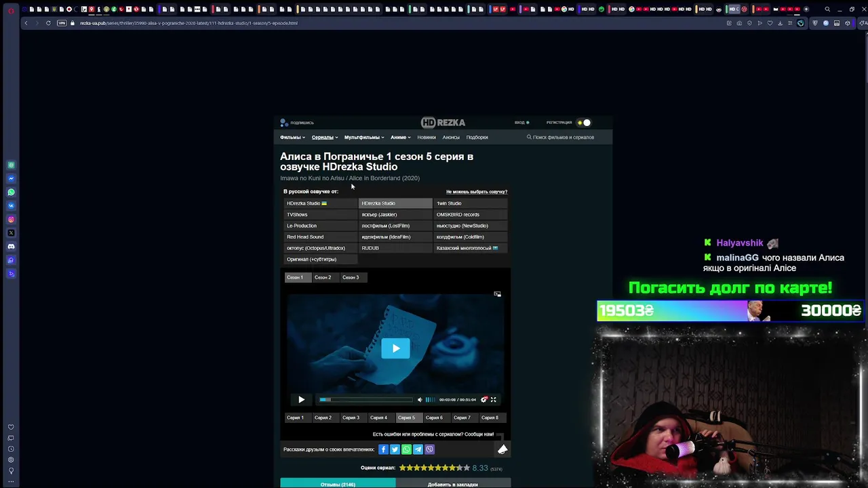Open the Анонсы menu item
Image resolution: width=868 pixels, height=488 pixels.
[451, 138]
